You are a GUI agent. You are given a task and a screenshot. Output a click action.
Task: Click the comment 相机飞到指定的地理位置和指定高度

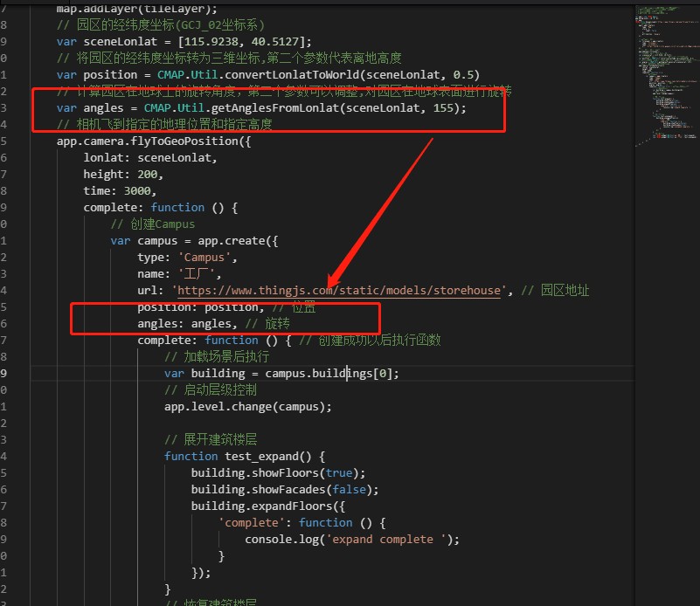(x=164, y=124)
